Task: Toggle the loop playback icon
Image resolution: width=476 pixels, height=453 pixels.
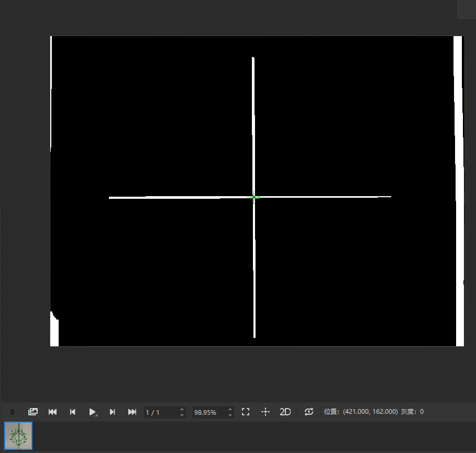Action: point(308,412)
